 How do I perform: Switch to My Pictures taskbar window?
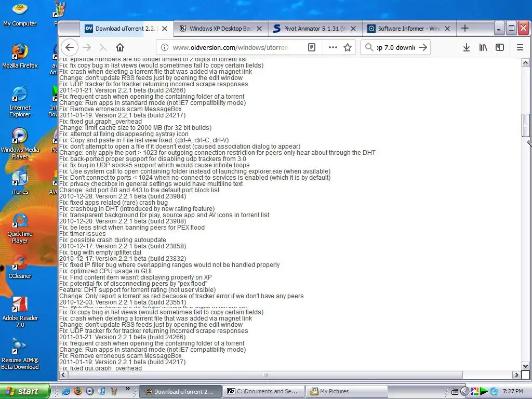tap(346, 392)
